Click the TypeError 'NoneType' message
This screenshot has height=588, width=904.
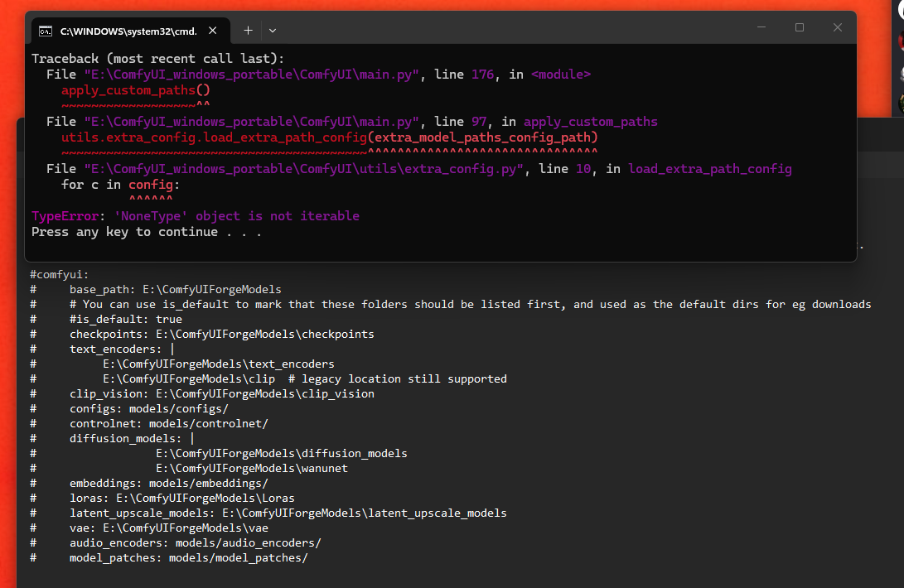(x=196, y=215)
